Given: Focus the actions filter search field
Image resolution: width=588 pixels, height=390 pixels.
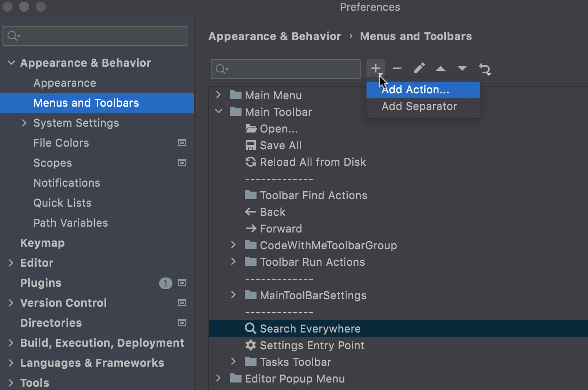Looking at the screenshot, I should coord(286,69).
